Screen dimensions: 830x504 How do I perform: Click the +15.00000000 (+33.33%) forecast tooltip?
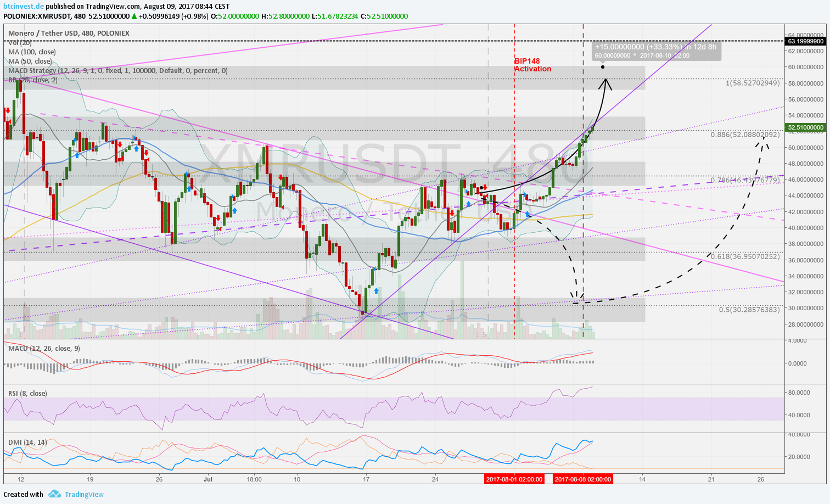(x=657, y=51)
